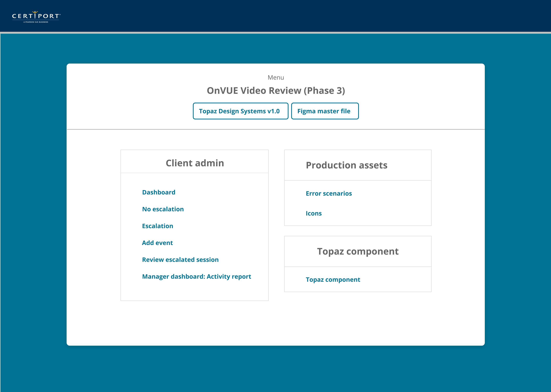The image size is (551, 392).
Task: Open the Topaz component link
Action: point(333,279)
